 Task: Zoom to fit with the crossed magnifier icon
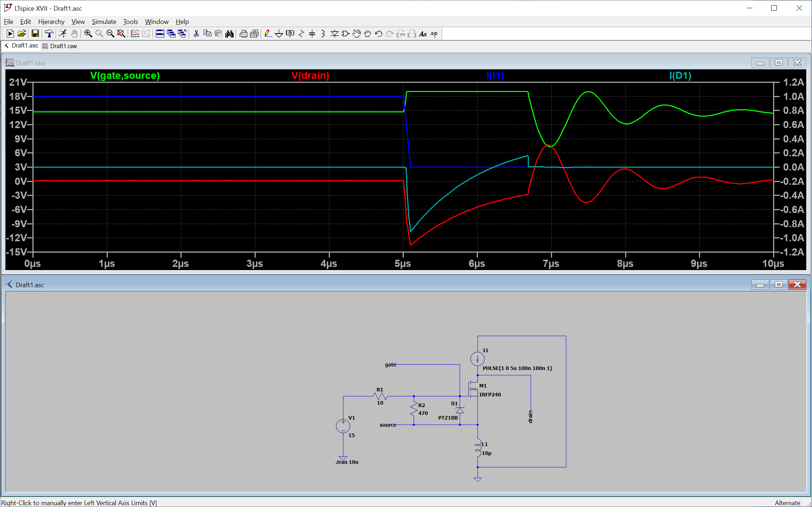(x=121, y=34)
